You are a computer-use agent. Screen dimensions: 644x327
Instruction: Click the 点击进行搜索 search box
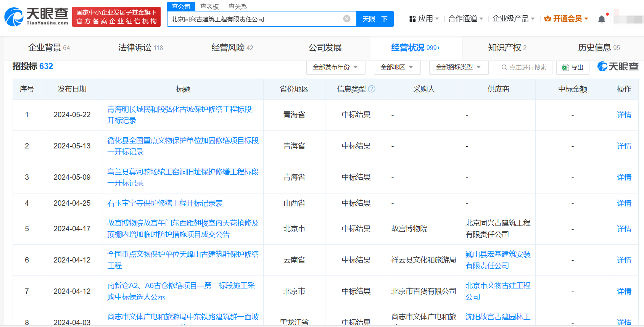(x=525, y=67)
